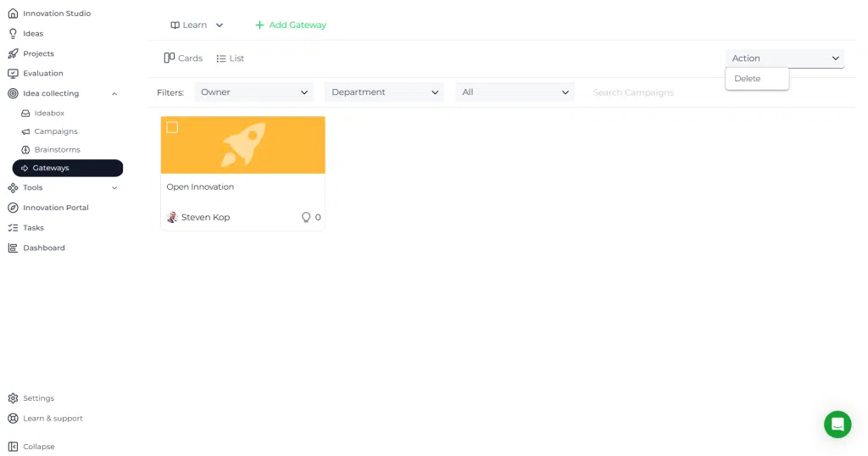Open the Department filter dropdown

point(384,92)
